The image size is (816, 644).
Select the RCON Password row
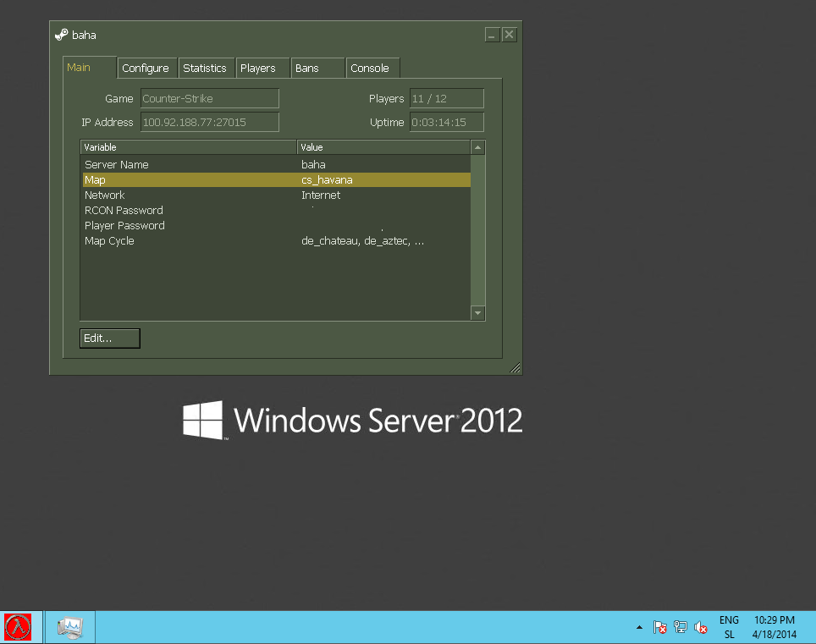(276, 210)
